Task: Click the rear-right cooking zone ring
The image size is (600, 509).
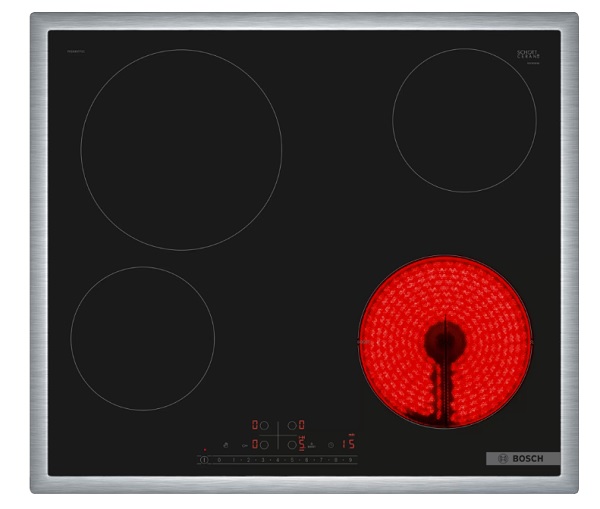Action: point(465,120)
